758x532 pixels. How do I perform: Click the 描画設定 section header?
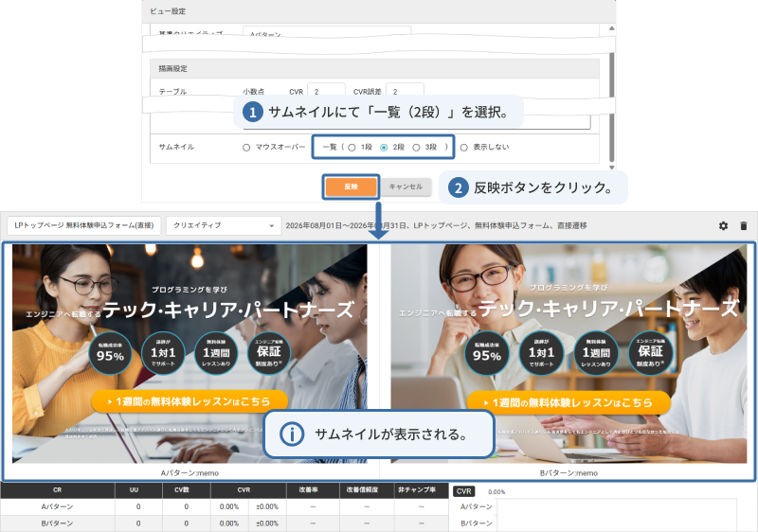[x=374, y=68]
